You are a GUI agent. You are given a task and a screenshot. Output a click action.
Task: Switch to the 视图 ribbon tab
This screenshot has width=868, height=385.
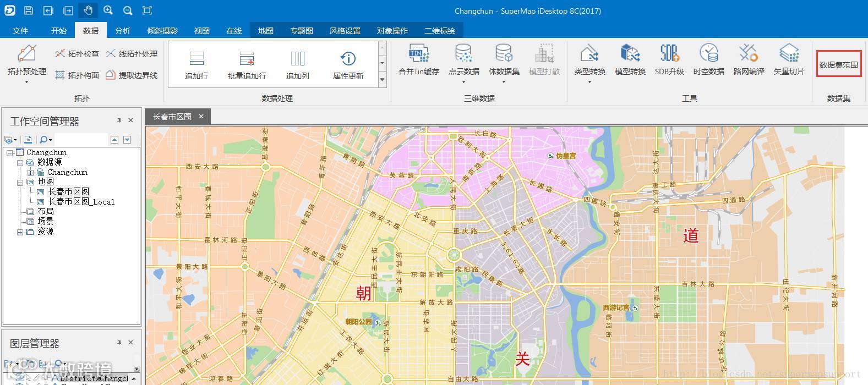coord(202,31)
